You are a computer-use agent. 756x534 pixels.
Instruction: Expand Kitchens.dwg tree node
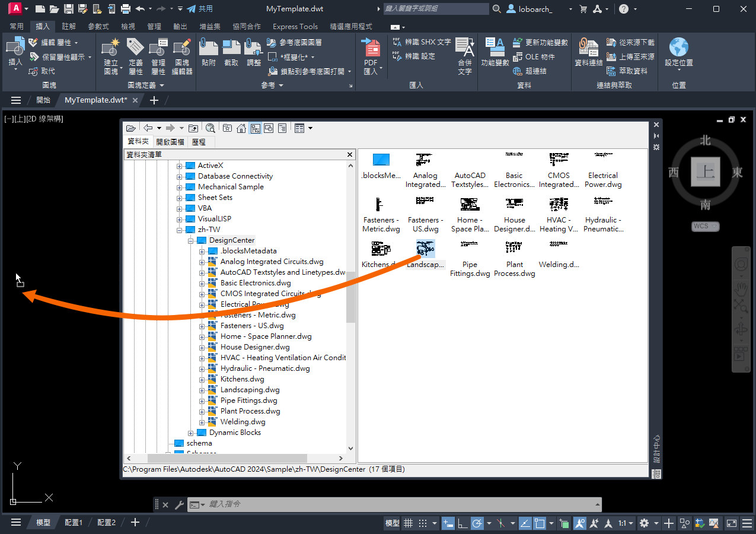[202, 379]
